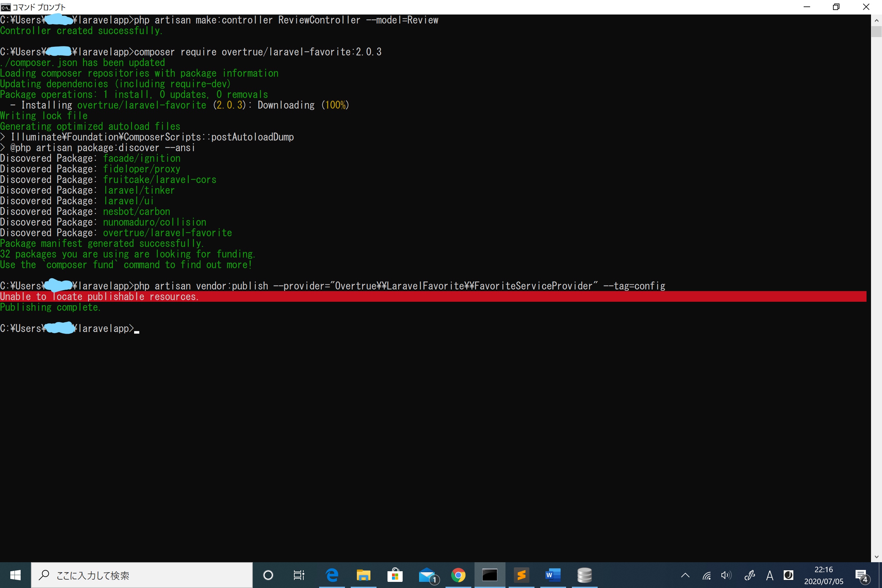
Task: Open Microsoft Store from the taskbar
Action: pyautogui.click(x=395, y=575)
